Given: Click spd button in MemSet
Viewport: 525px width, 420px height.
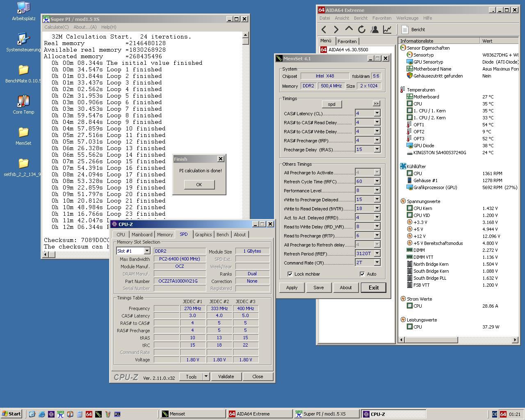Looking at the screenshot, I should [x=331, y=104].
